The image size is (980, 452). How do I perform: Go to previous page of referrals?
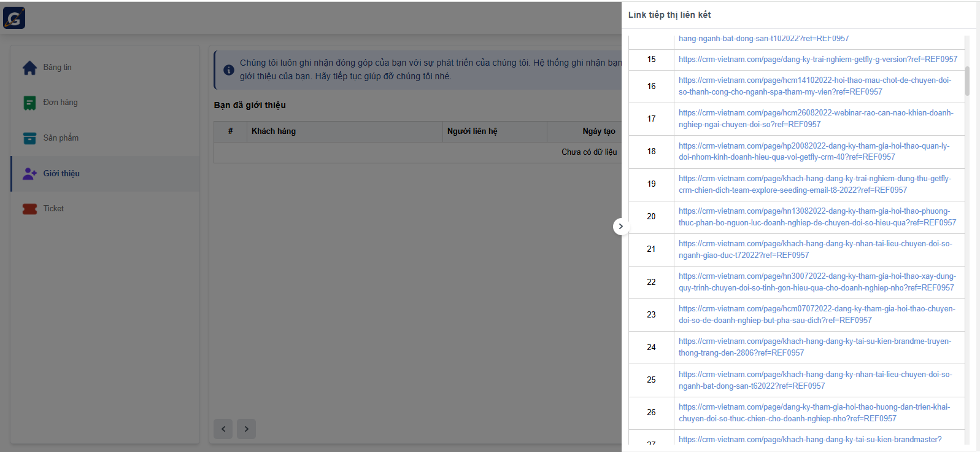point(223,429)
